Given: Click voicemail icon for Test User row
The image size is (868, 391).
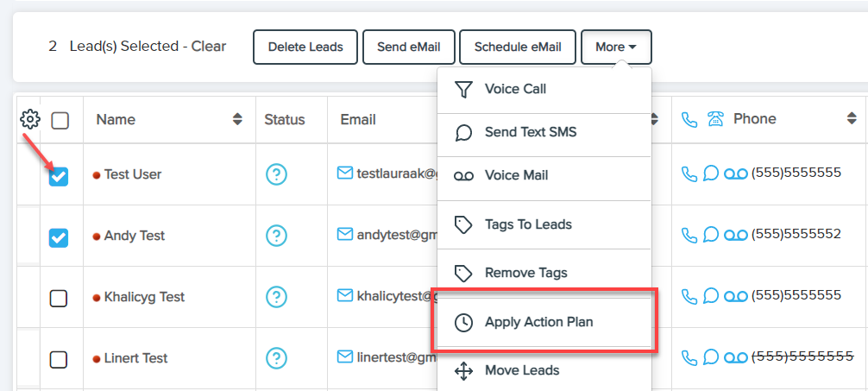Looking at the screenshot, I should [736, 173].
